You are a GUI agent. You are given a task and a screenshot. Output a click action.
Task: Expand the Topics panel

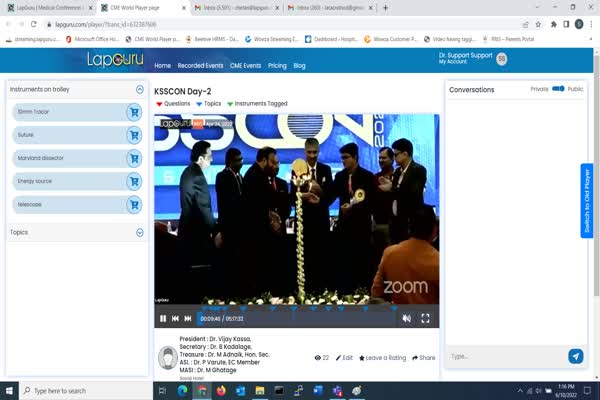point(140,233)
